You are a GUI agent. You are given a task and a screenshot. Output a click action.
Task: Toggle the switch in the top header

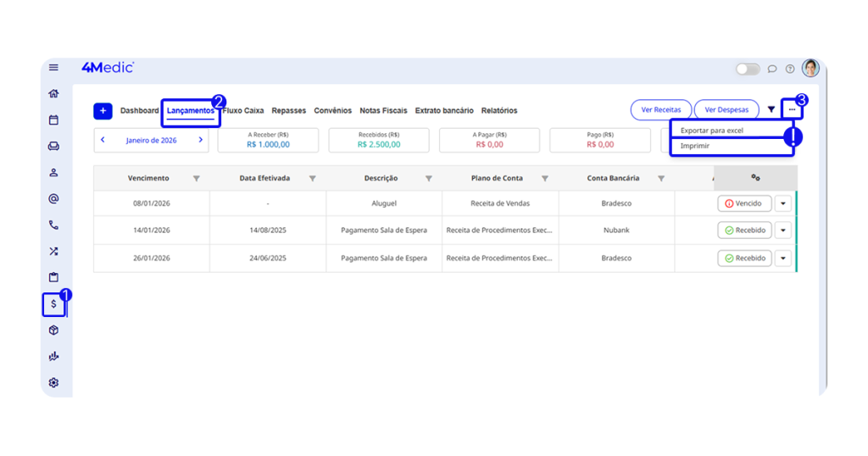748,70
